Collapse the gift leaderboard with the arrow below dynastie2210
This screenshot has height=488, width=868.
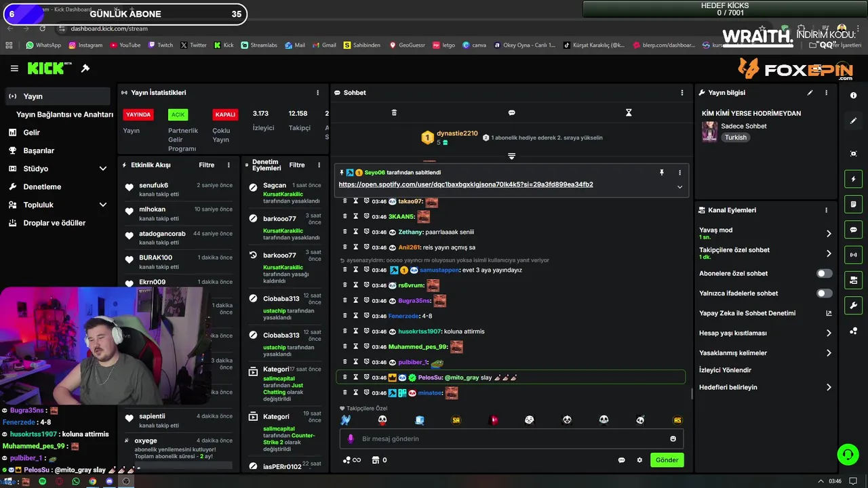pyautogui.click(x=511, y=156)
